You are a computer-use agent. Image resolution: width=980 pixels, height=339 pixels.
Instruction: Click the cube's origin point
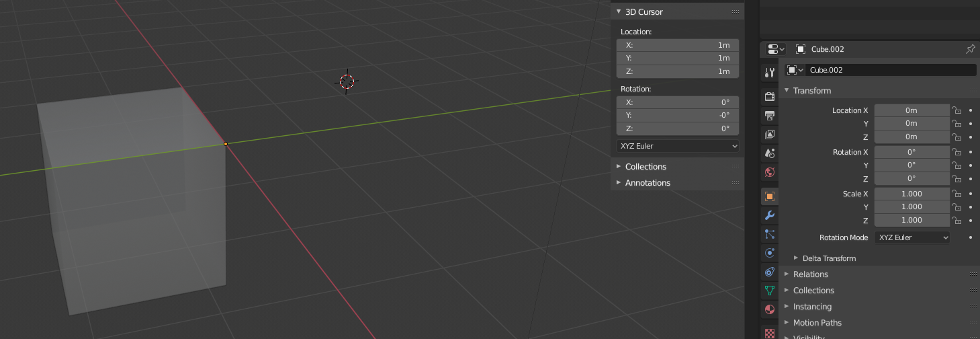pyautogui.click(x=226, y=143)
